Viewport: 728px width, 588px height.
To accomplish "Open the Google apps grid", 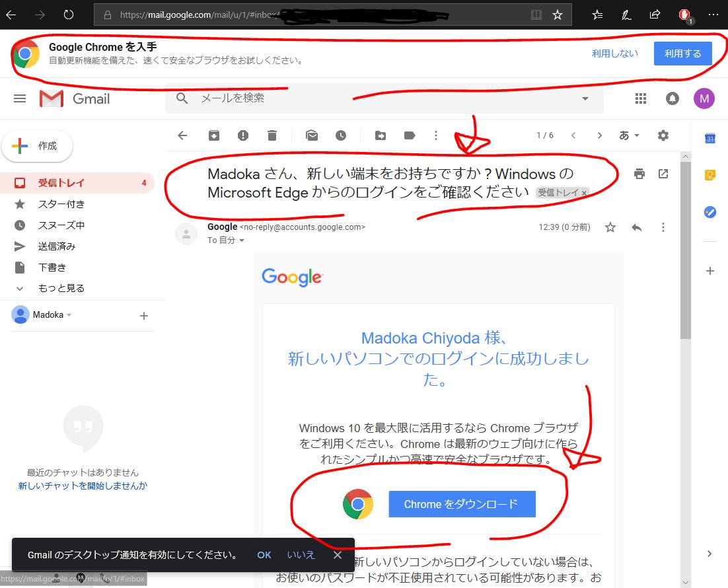I will coord(641,98).
